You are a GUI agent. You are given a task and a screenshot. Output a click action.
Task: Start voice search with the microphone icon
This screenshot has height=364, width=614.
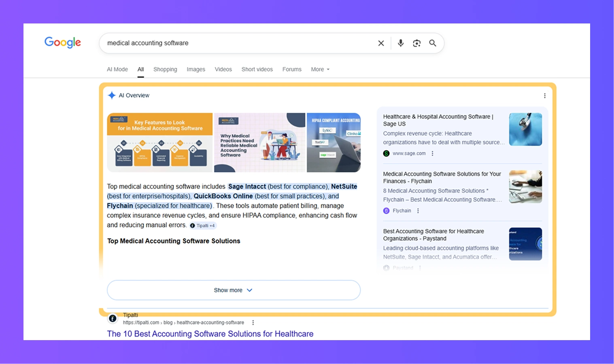coord(401,43)
